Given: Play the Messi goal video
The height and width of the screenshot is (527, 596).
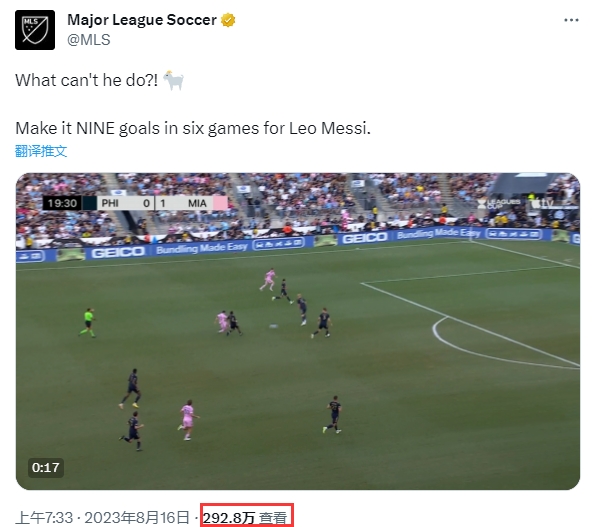Looking at the screenshot, I should (x=298, y=331).
